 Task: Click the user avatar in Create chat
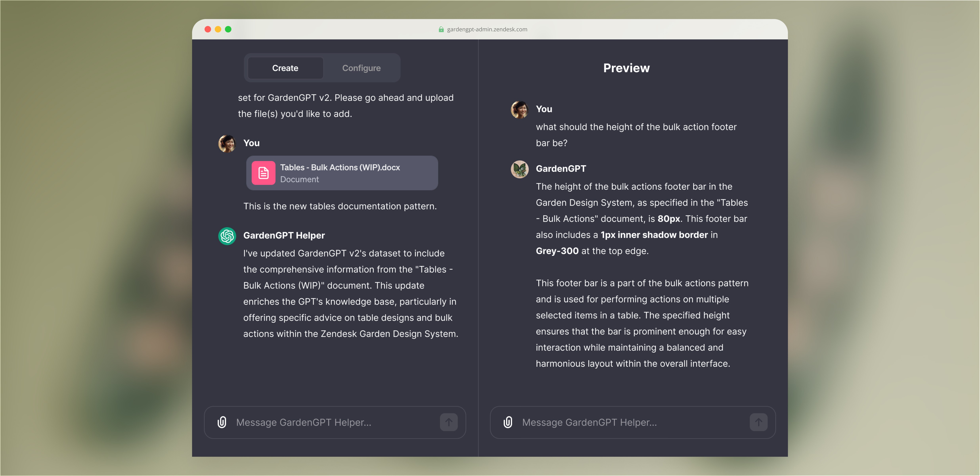click(x=227, y=144)
